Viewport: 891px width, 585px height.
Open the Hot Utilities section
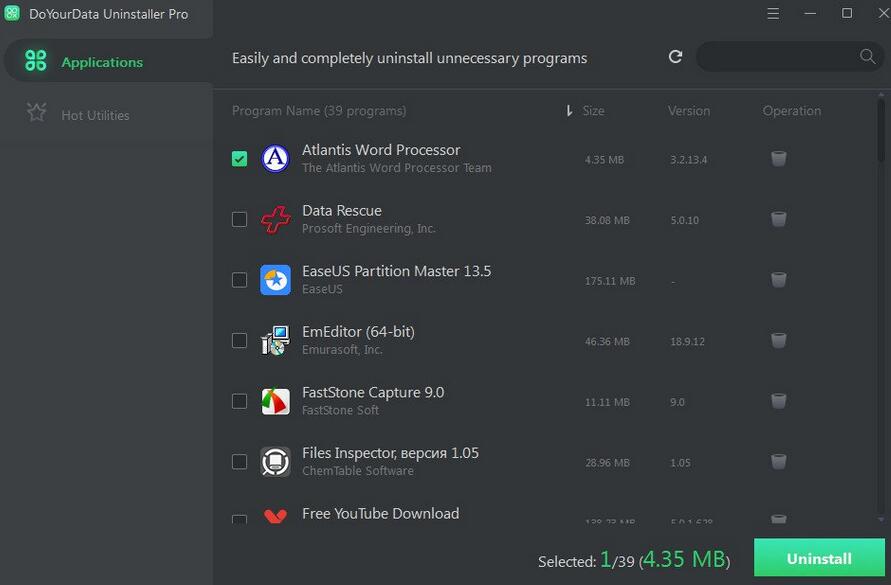coord(108,114)
